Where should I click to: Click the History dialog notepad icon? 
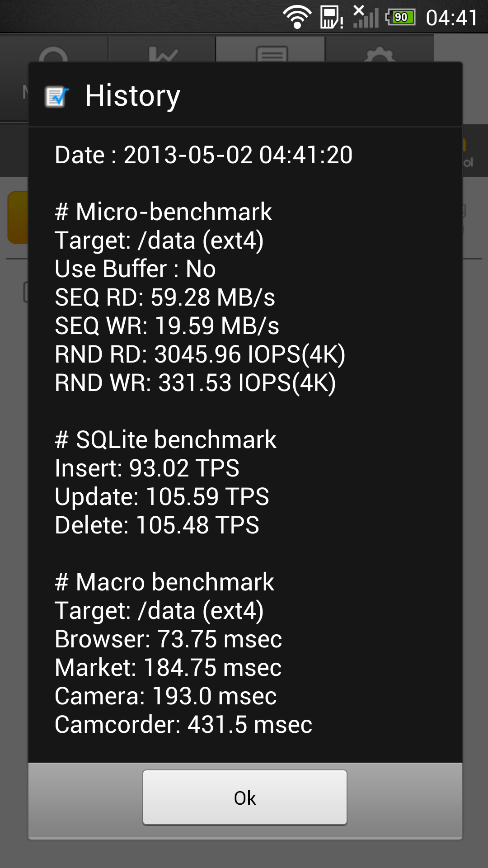[57, 97]
